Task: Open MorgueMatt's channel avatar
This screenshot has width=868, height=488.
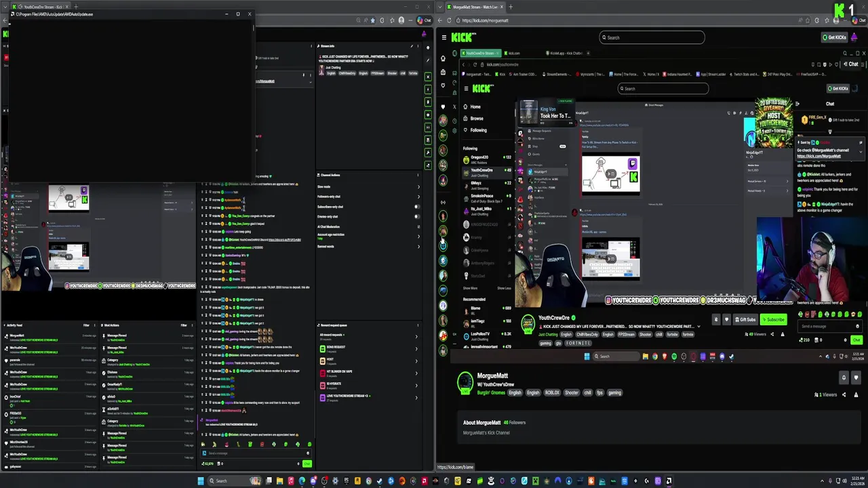Action: [465, 383]
